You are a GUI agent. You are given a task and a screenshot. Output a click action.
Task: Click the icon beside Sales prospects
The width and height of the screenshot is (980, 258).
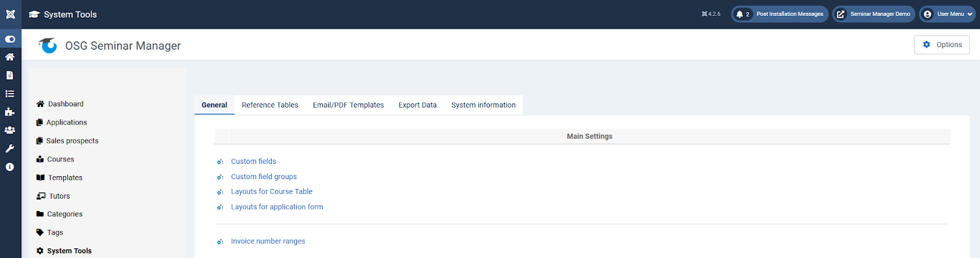point(39,141)
